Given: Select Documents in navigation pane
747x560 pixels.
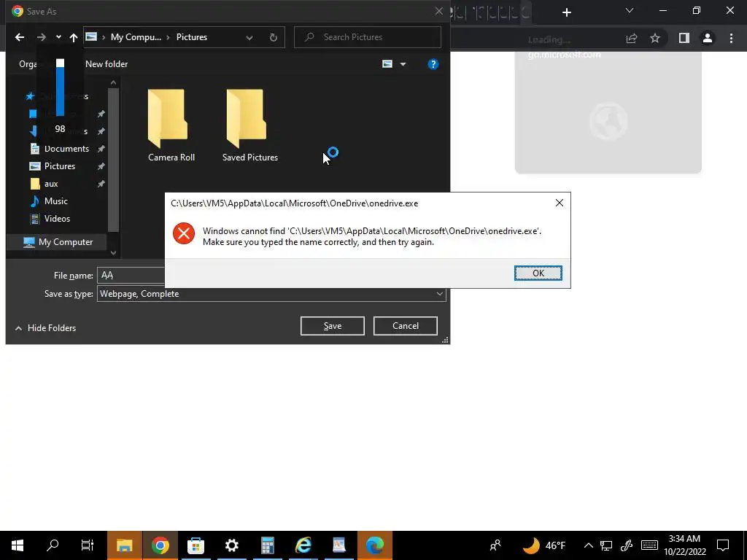Looking at the screenshot, I should [x=66, y=149].
